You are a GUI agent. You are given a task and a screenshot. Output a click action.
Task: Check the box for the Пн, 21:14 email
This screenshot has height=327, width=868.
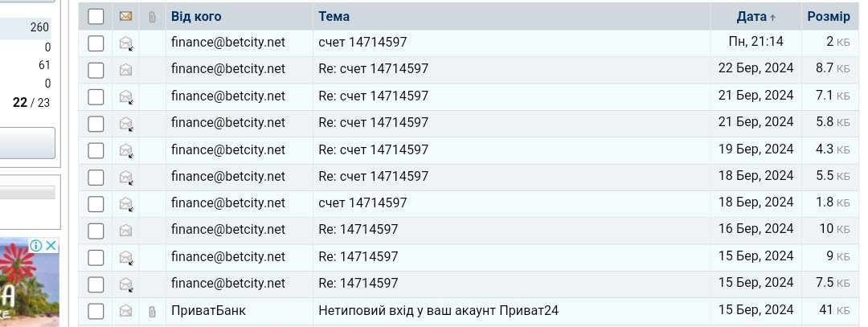(96, 43)
